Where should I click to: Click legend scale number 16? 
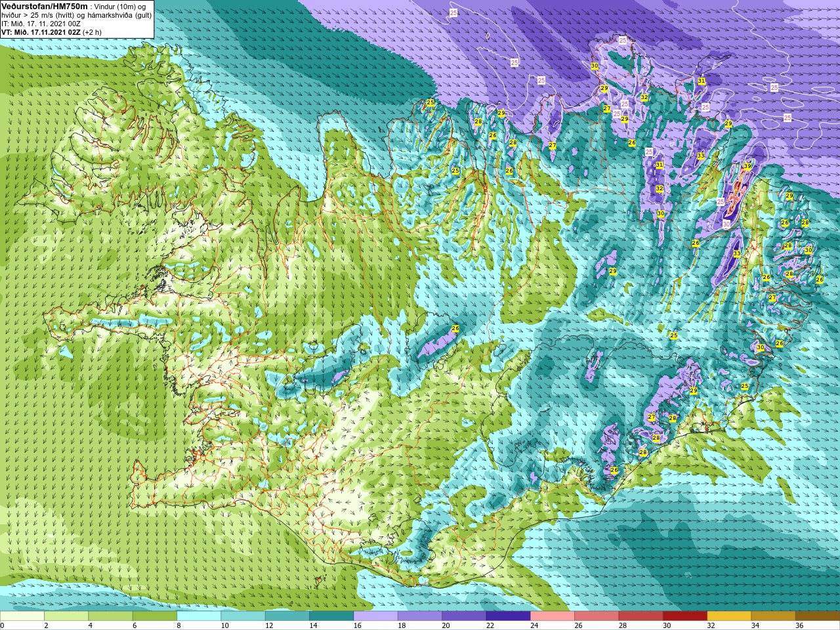coord(357,625)
